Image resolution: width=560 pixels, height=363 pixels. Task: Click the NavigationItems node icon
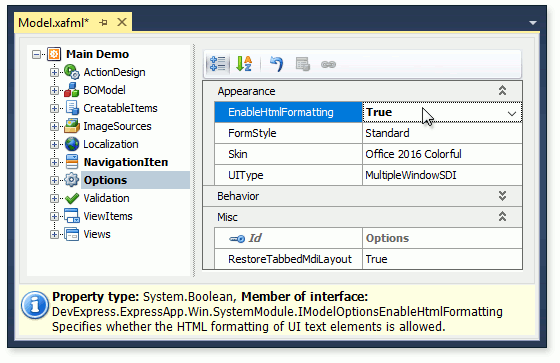click(x=72, y=162)
